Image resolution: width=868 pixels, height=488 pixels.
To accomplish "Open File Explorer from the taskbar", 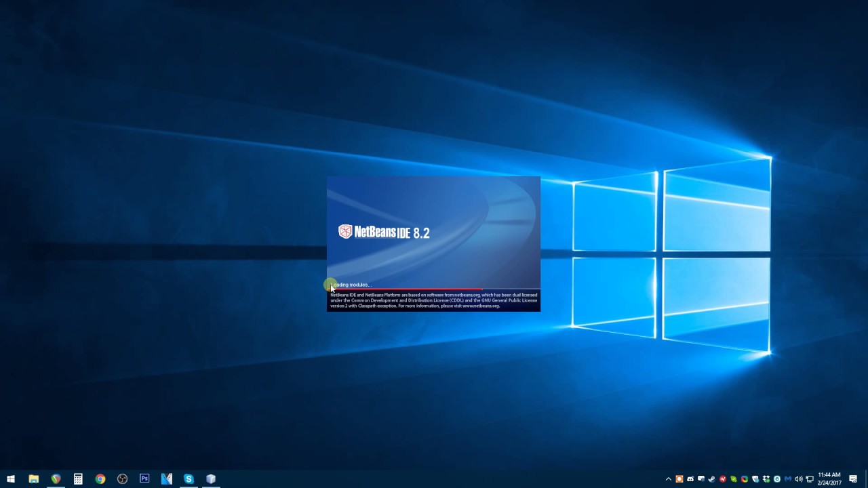I will coord(33,479).
